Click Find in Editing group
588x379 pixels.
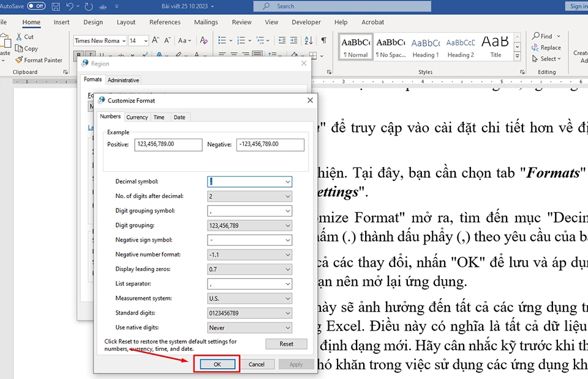pyautogui.click(x=542, y=36)
